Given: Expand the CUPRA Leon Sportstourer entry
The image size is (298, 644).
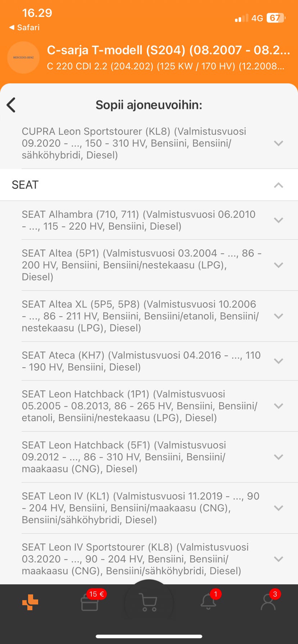Looking at the screenshot, I should (x=278, y=143).
